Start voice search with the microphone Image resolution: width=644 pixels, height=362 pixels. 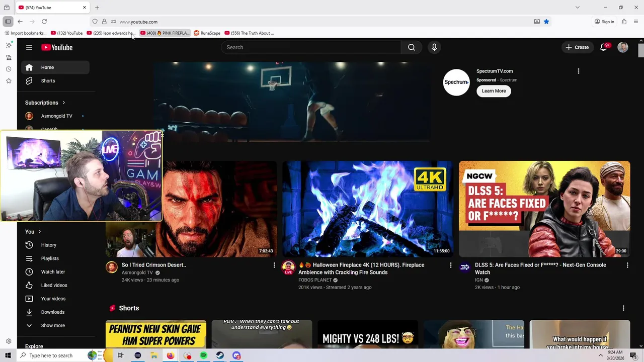tap(434, 47)
